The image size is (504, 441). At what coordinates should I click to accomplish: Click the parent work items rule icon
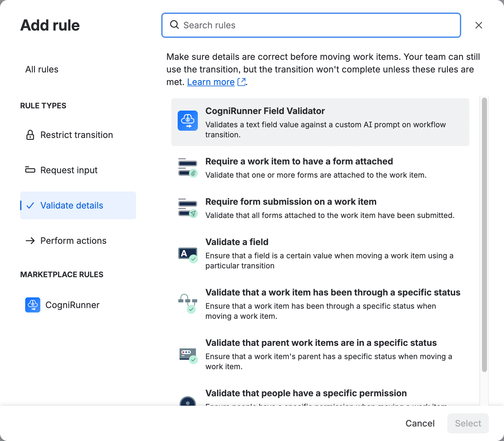pyautogui.click(x=188, y=356)
